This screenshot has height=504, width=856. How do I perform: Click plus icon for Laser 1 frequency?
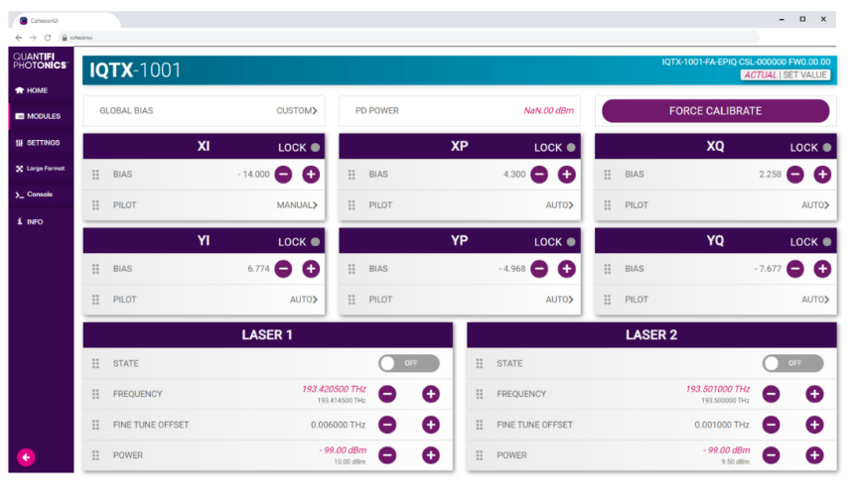[430, 394]
